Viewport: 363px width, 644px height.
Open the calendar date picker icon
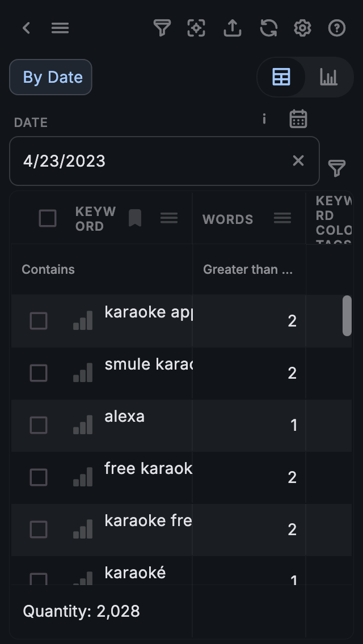pos(298,119)
